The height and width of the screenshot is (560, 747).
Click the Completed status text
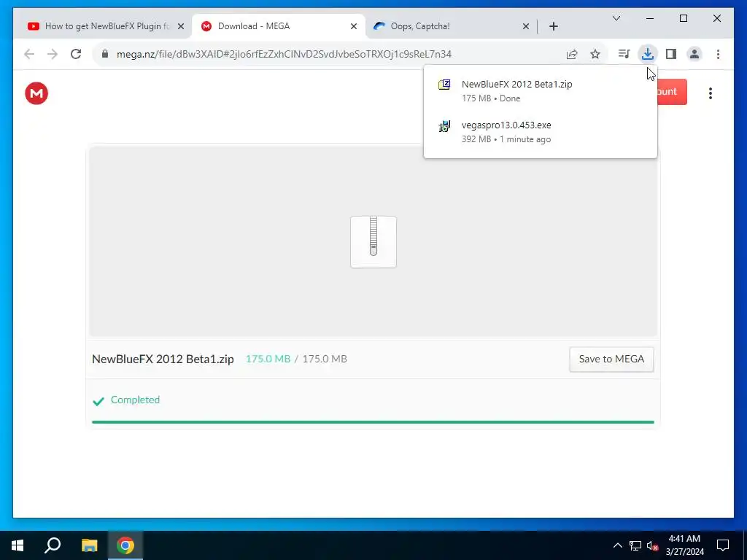(x=135, y=400)
